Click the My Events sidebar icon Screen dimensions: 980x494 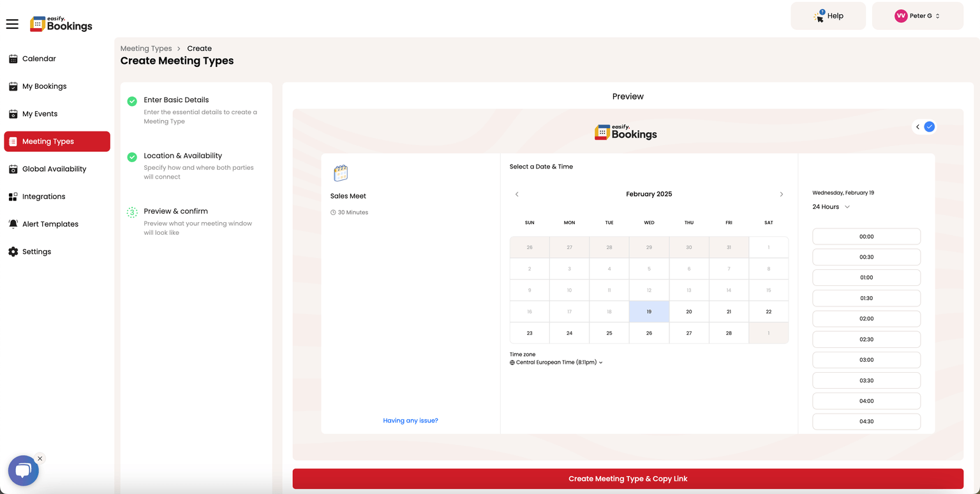click(x=13, y=114)
